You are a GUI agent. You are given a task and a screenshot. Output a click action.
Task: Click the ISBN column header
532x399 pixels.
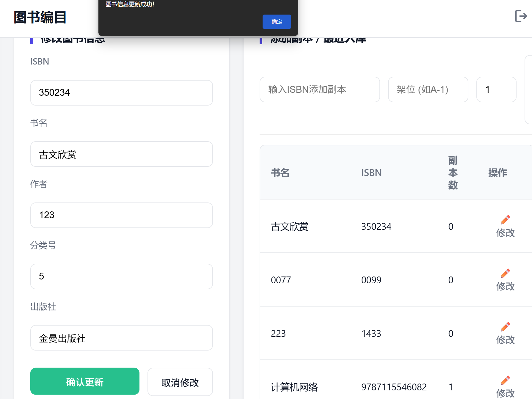click(x=371, y=173)
